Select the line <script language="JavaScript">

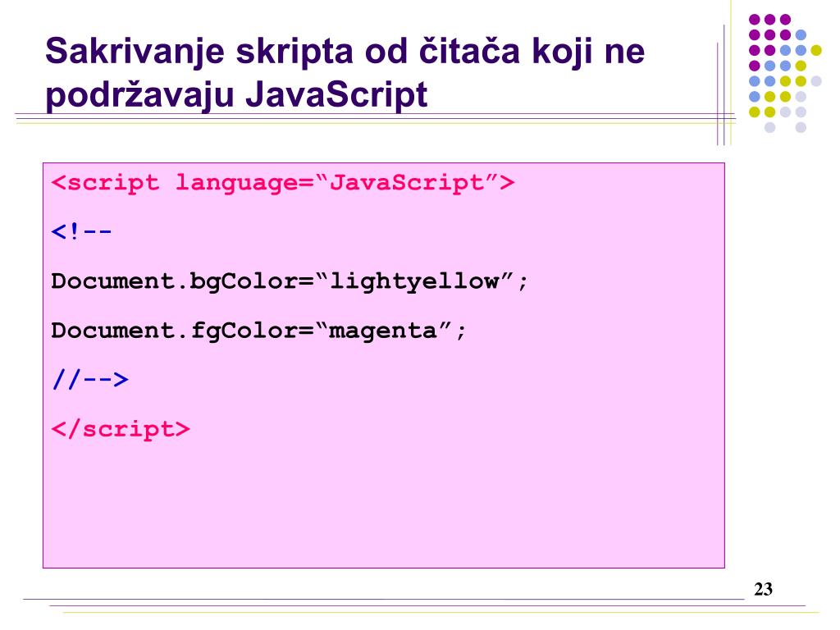[283, 184]
